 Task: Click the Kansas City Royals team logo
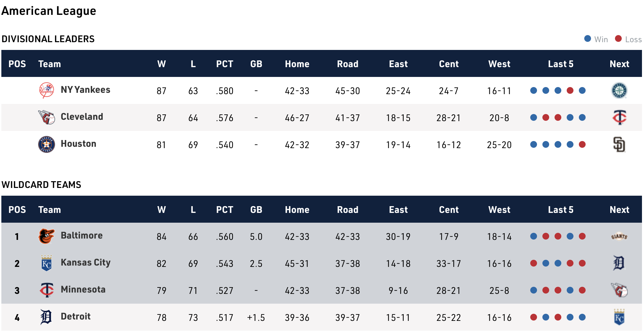[47, 263]
